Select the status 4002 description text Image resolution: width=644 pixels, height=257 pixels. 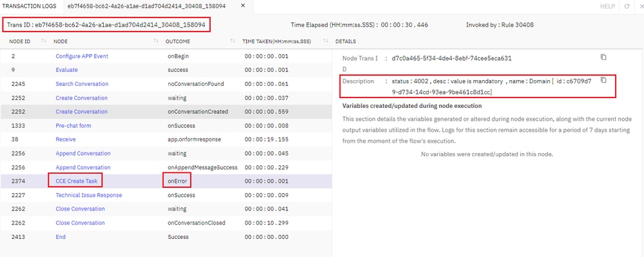[x=492, y=87]
